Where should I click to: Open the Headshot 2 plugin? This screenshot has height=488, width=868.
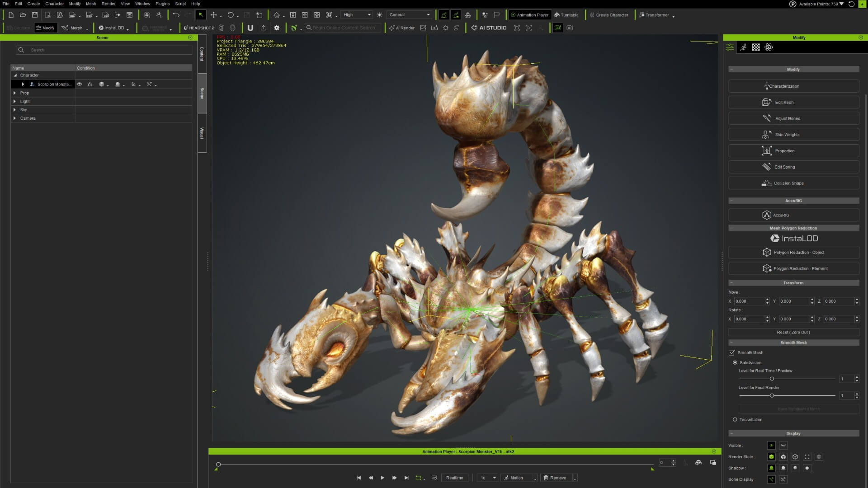[x=199, y=28]
